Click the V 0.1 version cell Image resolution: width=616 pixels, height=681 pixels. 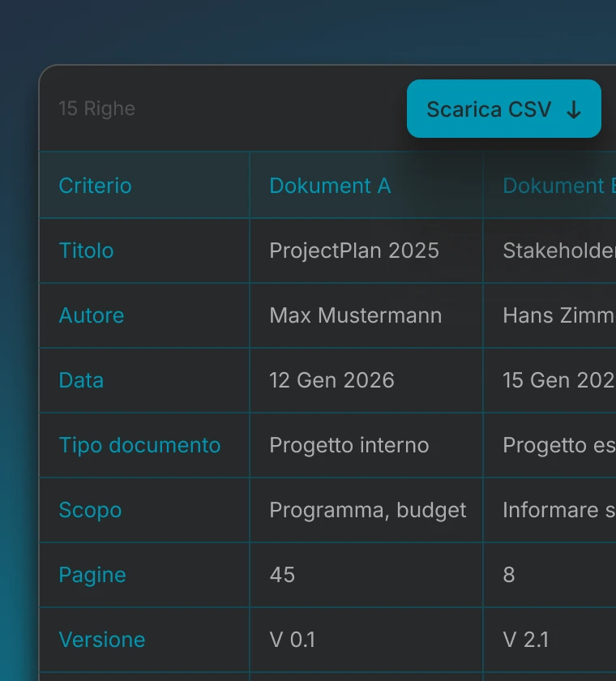pyautogui.click(x=293, y=640)
